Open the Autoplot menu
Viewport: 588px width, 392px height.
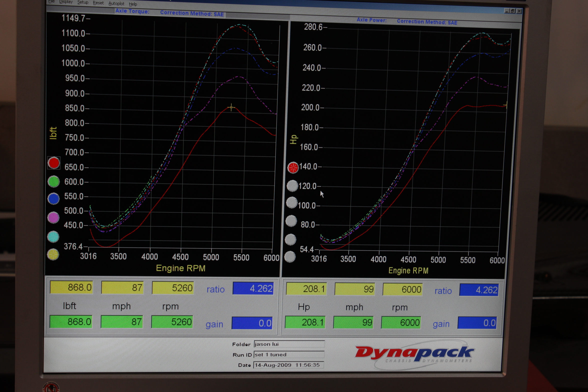116,3
